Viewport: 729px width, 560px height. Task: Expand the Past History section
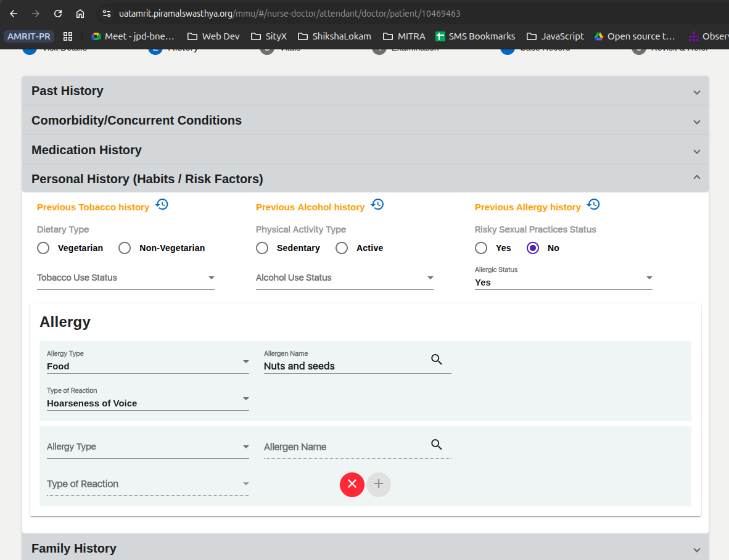pos(365,91)
